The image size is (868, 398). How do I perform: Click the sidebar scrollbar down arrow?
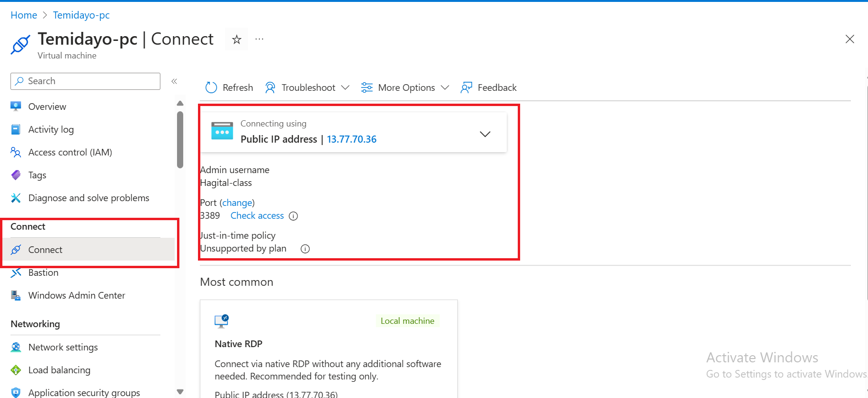point(180,392)
